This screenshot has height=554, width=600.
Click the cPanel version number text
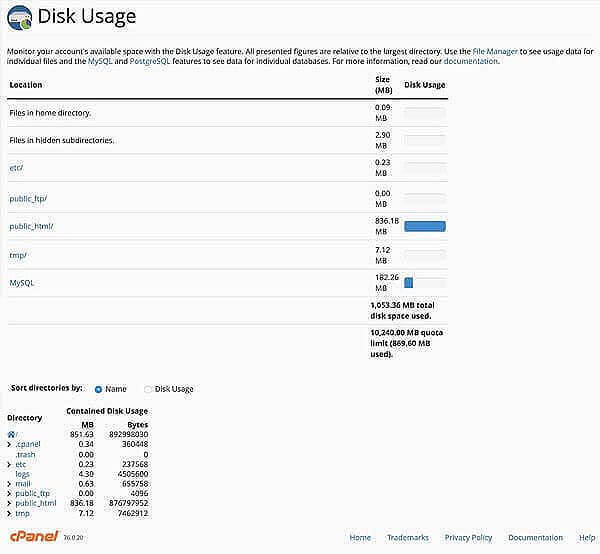click(73, 538)
